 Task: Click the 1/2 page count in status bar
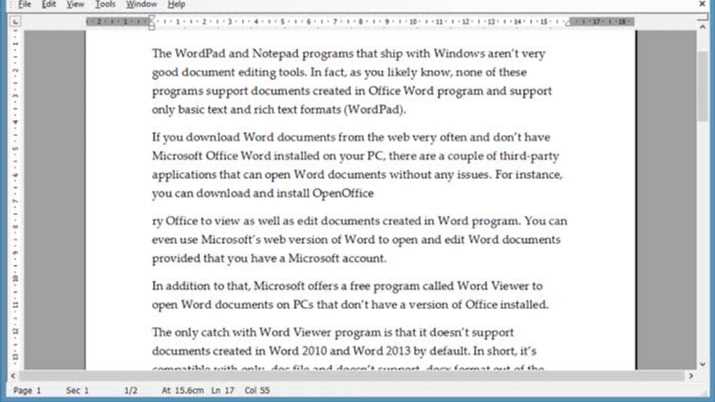pos(130,391)
